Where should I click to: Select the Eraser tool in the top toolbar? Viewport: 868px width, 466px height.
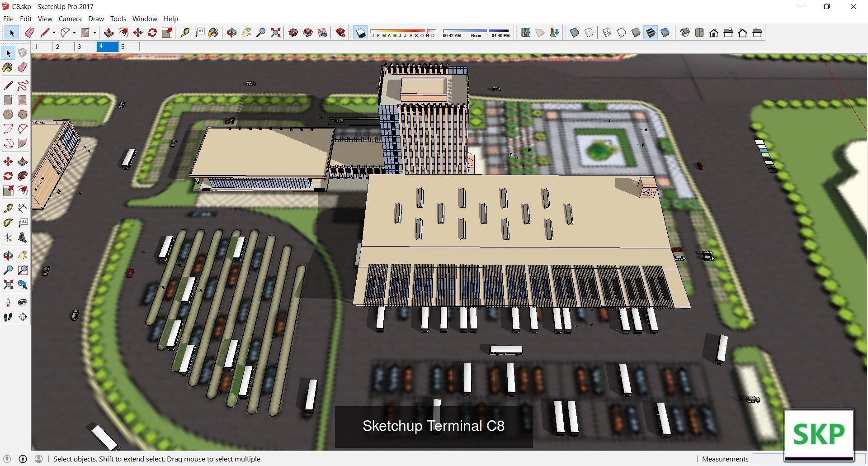click(x=29, y=33)
